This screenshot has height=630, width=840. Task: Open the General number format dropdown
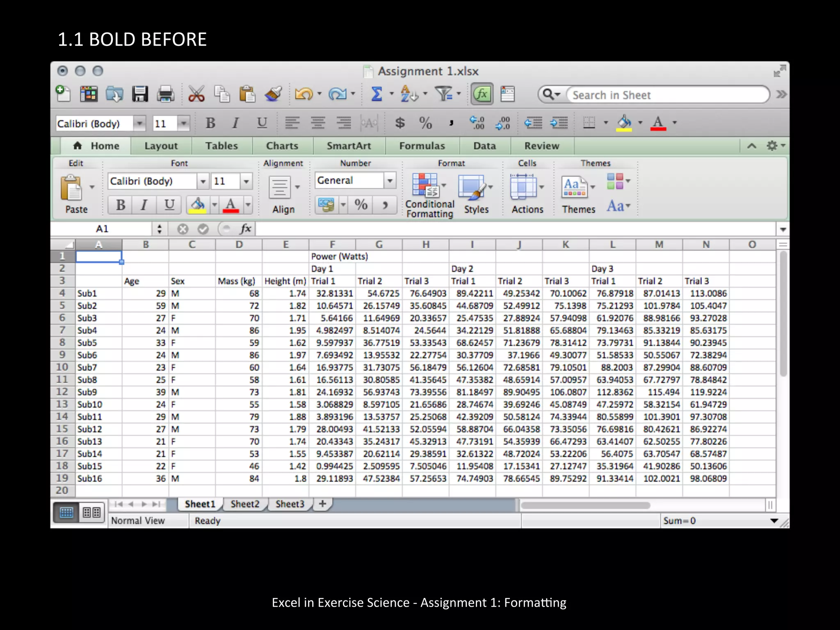pos(390,180)
